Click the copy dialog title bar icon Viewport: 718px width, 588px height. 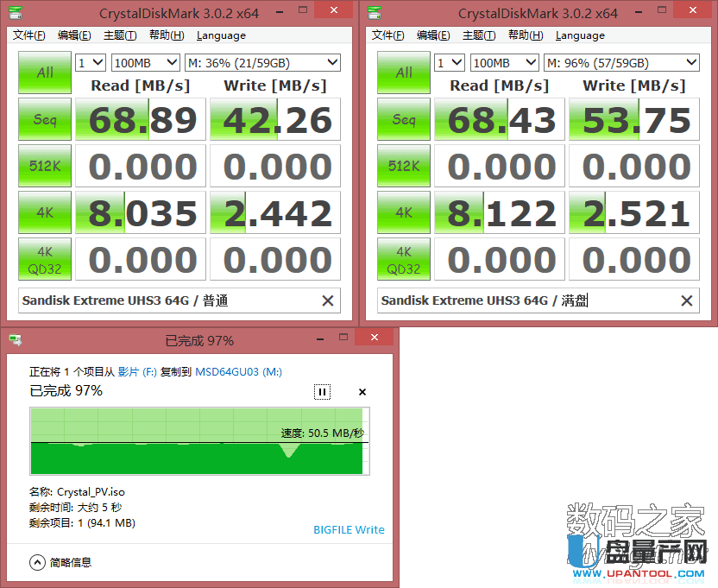(15, 340)
